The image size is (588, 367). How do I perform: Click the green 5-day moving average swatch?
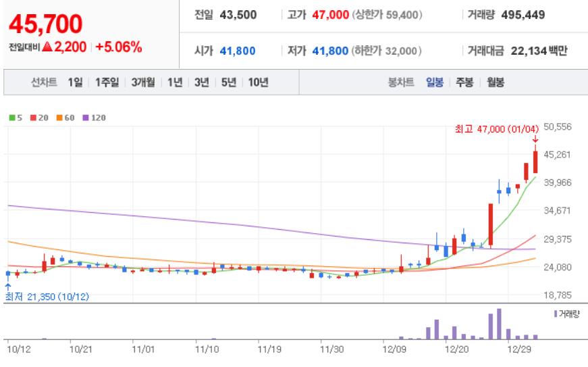click(x=12, y=118)
